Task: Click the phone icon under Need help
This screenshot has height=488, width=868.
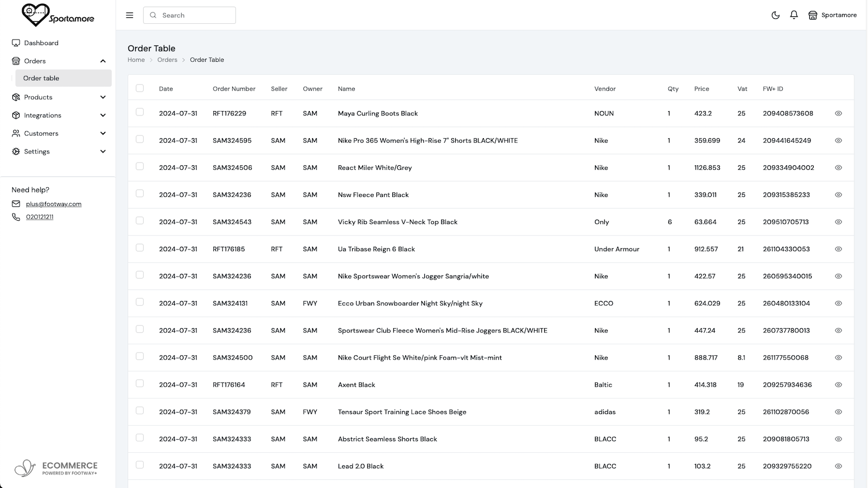Action: tap(16, 217)
